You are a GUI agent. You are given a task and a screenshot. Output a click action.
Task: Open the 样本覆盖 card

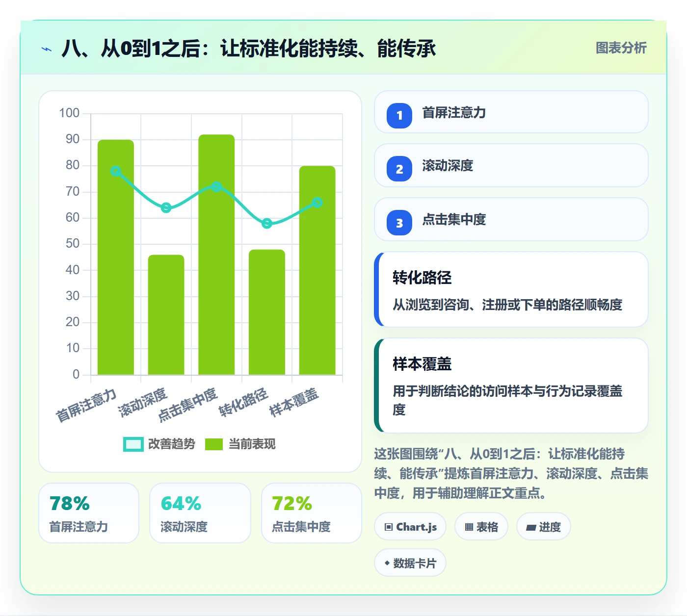511,385
